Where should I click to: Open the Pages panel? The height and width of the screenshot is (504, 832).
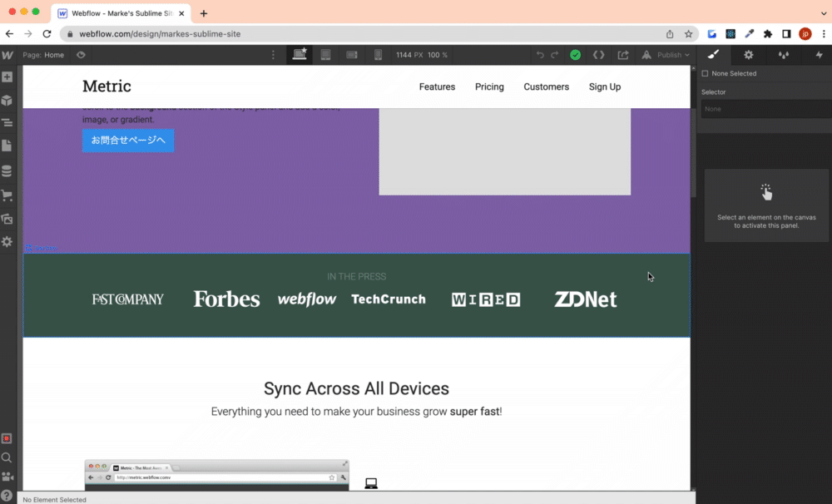tap(7, 146)
